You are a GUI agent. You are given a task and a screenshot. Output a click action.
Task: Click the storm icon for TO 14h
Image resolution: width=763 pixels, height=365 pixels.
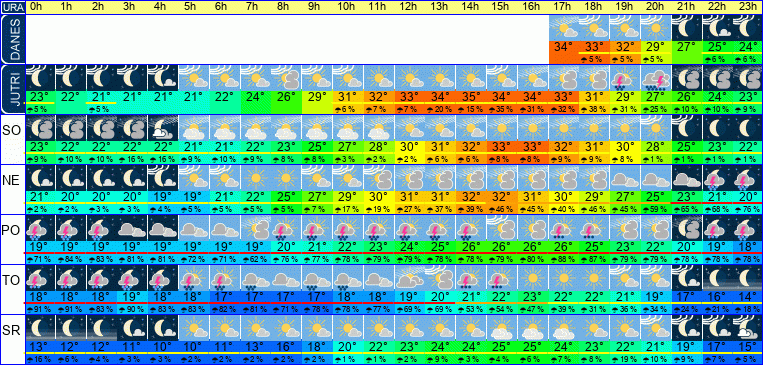pyautogui.click(x=471, y=277)
